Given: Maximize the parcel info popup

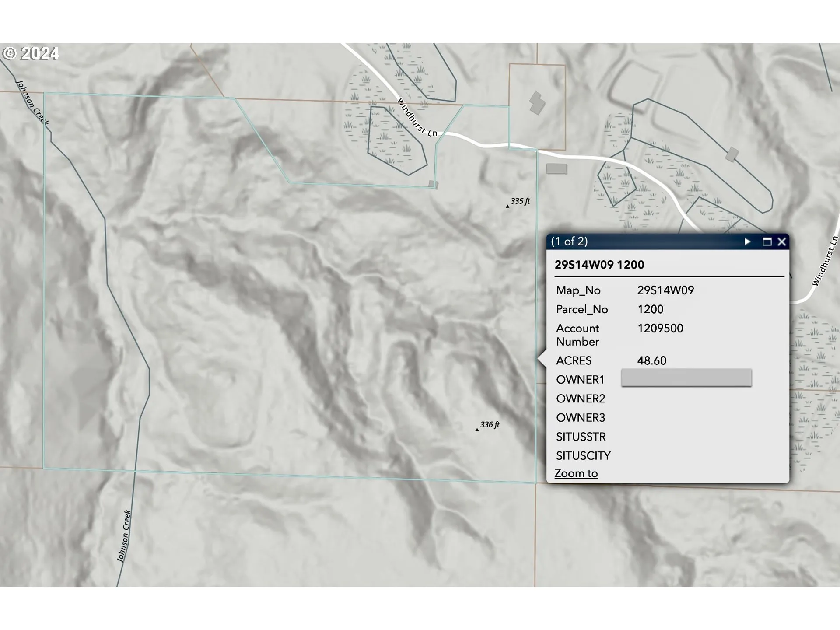Looking at the screenshot, I should (766, 241).
